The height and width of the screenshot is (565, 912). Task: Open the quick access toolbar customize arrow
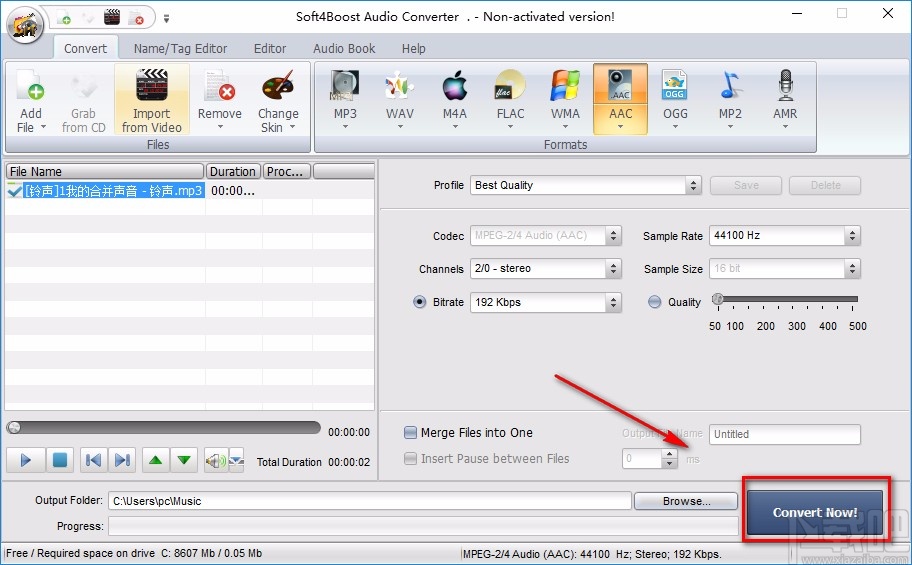point(166,19)
